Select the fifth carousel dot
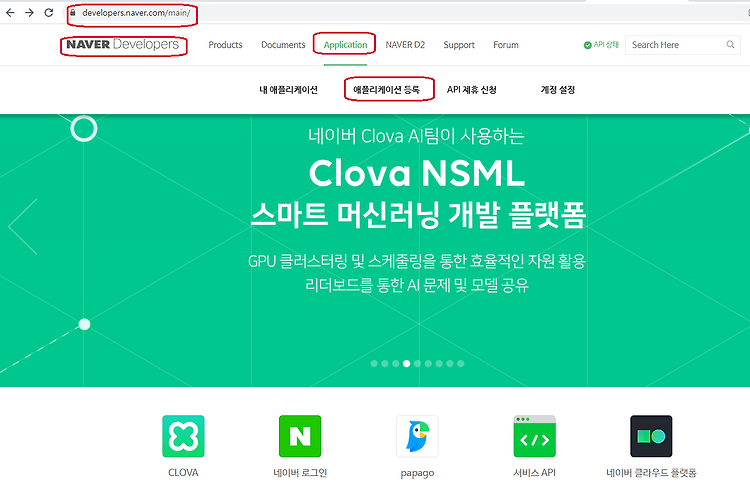 pos(418,363)
